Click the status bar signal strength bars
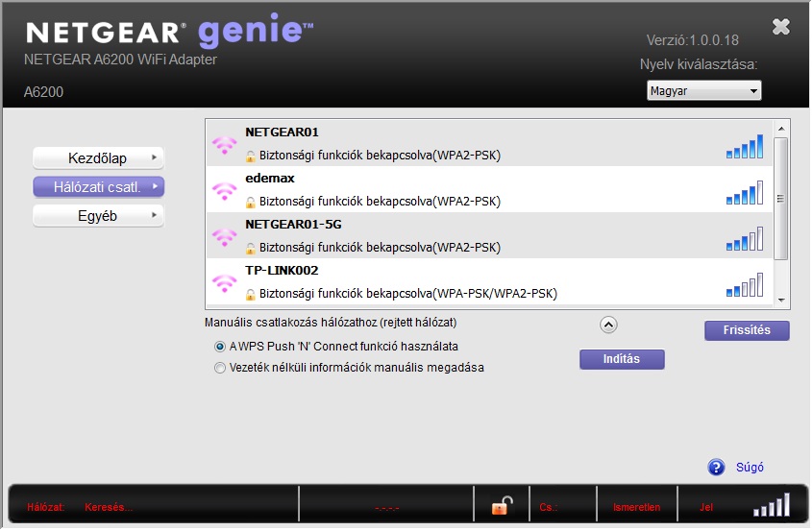The height and width of the screenshot is (530, 812). pyautogui.click(x=772, y=505)
